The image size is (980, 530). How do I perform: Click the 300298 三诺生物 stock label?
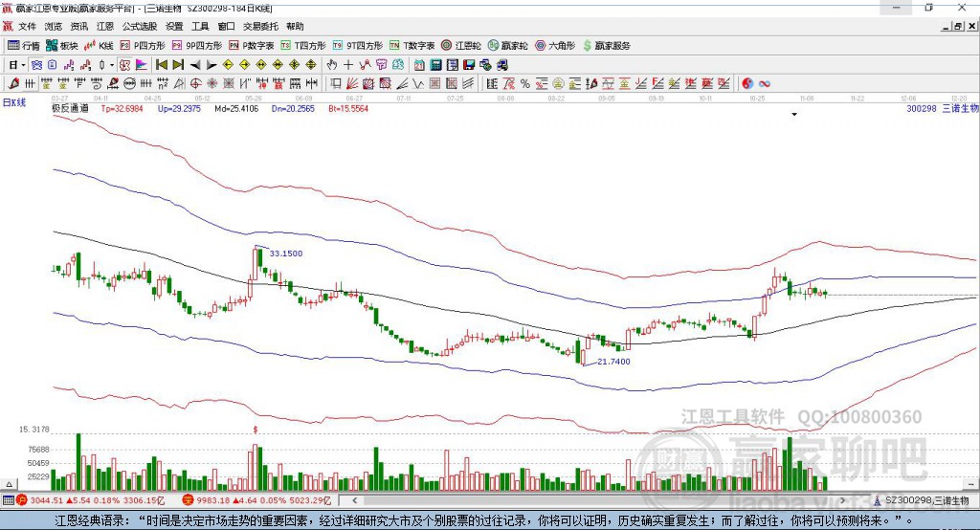[x=942, y=108]
